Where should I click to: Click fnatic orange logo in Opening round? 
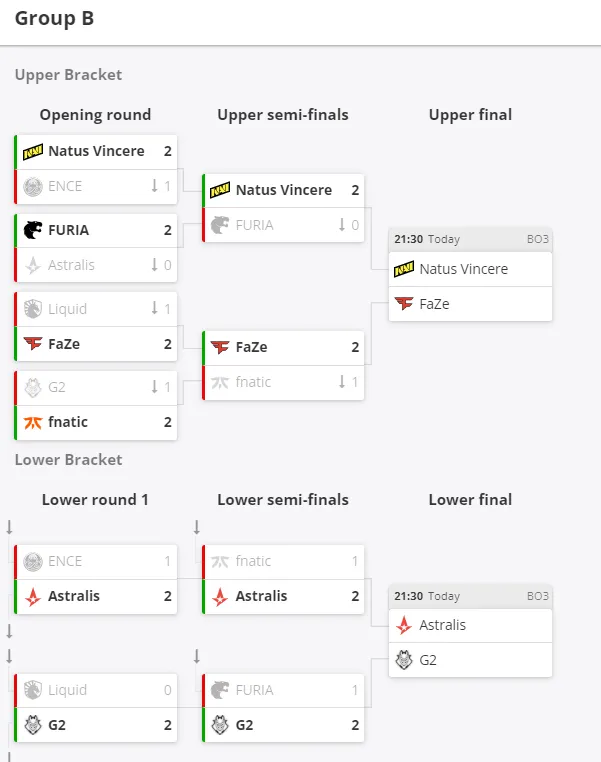pos(33,422)
